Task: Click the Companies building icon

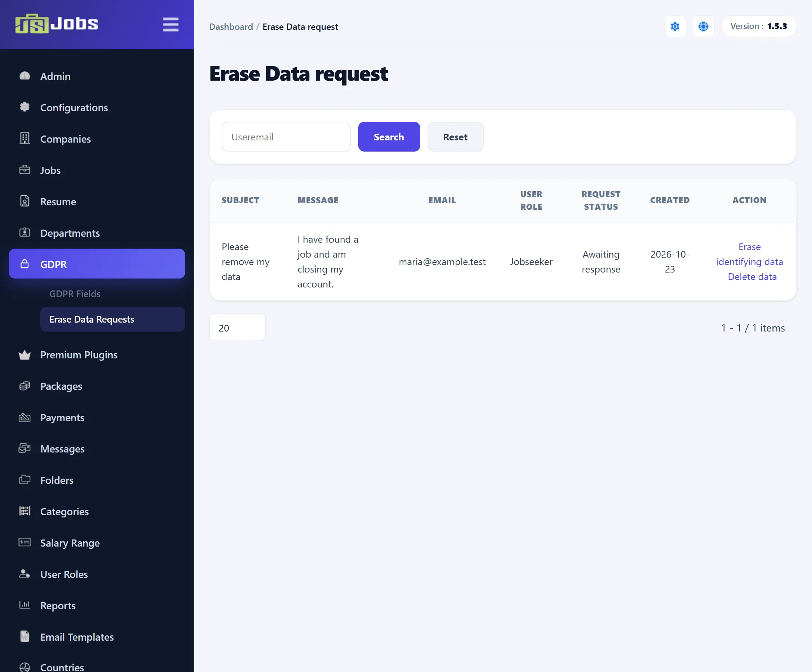Action: click(25, 139)
